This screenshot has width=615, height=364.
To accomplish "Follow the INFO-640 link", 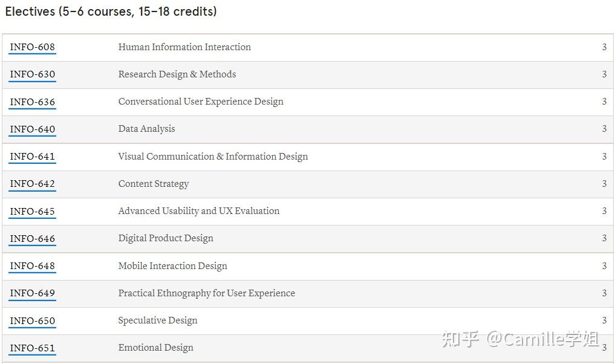I will tap(32, 129).
